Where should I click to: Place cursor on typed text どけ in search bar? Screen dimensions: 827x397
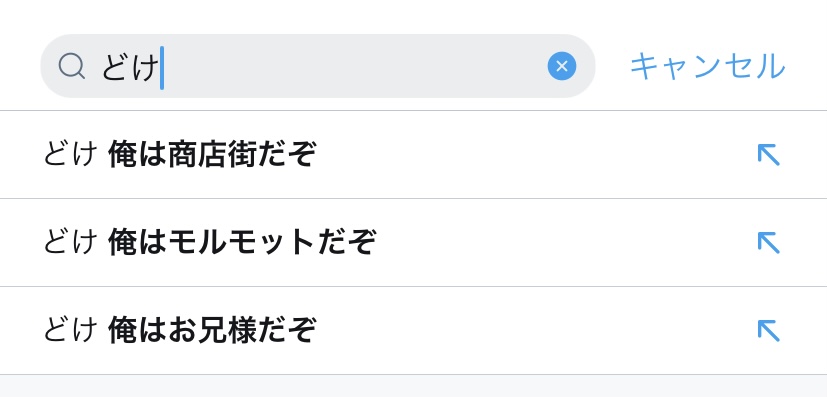click(130, 67)
